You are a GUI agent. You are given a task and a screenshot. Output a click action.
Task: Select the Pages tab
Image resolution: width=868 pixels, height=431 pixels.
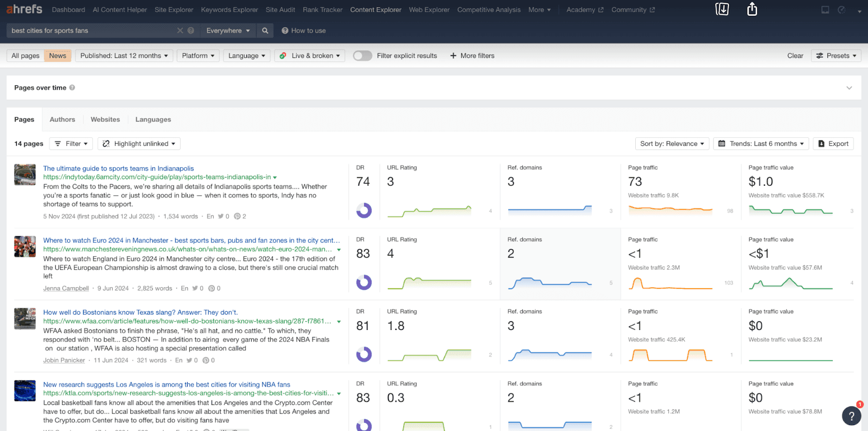pyautogui.click(x=24, y=119)
